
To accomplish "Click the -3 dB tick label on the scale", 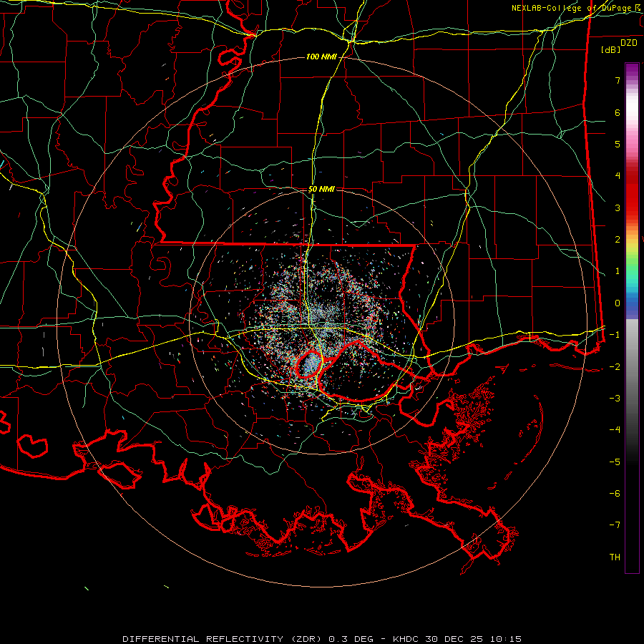I will [x=615, y=398].
